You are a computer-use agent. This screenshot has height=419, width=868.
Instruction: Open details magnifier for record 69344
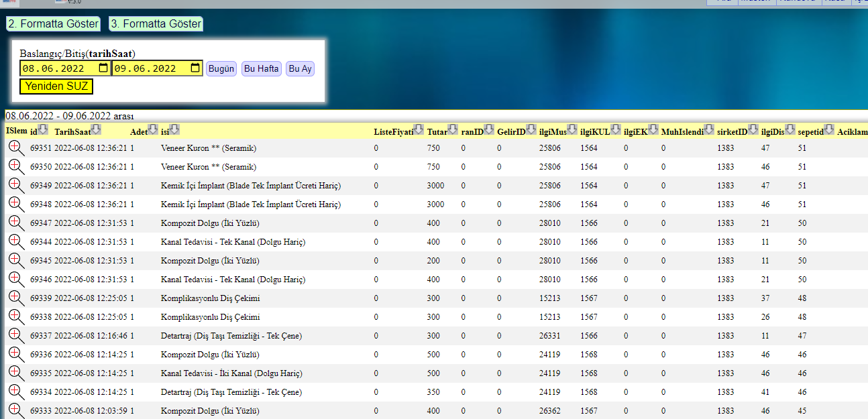pos(15,241)
